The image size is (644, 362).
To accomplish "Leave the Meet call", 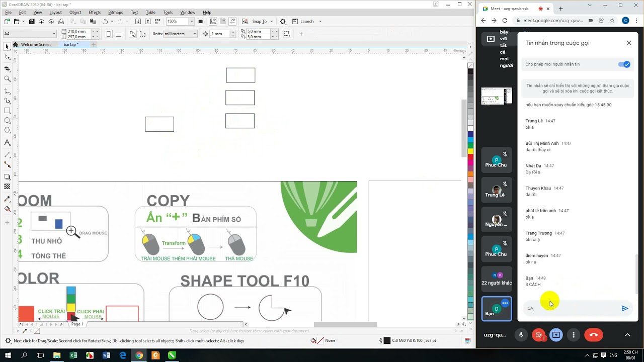I will 594,335.
